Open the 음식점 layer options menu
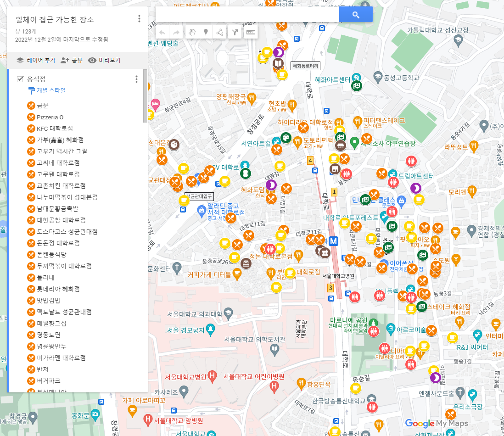504x436 pixels. coord(137,79)
